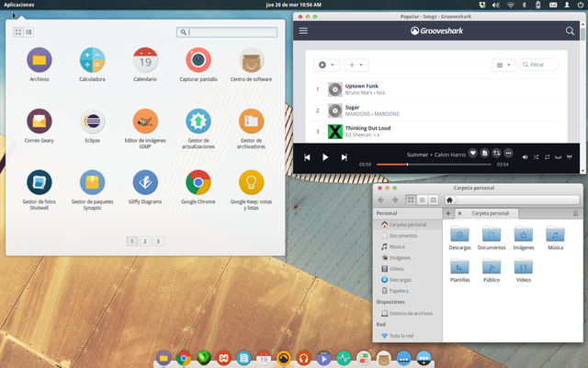Switch launcher to grid view
Viewport: 588px width, 368px height.
tap(18, 32)
